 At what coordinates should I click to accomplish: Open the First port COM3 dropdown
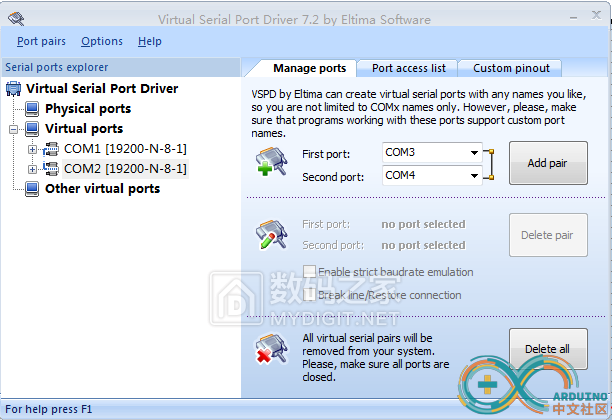(x=474, y=153)
